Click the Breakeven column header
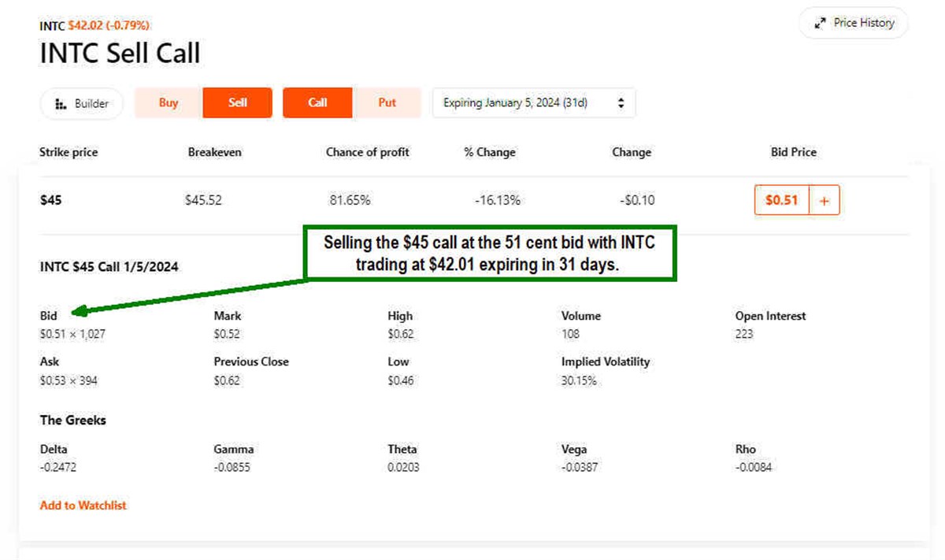Screen dimensions: 945x560 click(214, 152)
